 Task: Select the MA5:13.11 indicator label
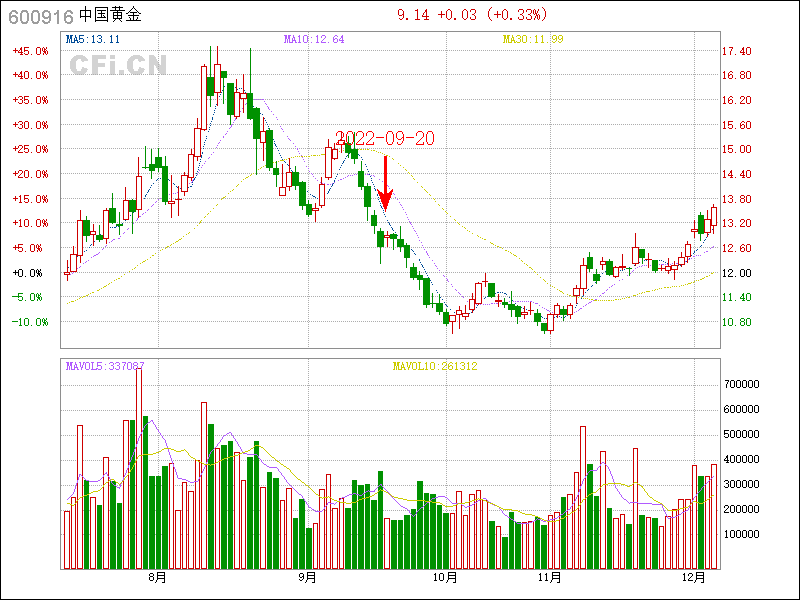click(x=93, y=39)
